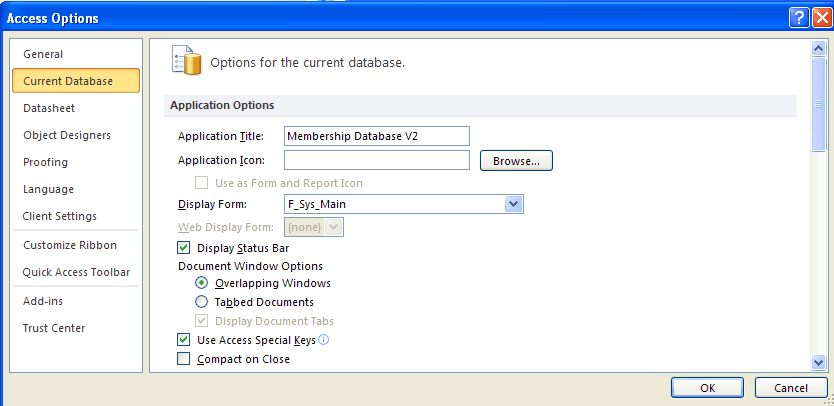Click the help question mark icon
Viewport: 834px width, 406px height.
pyautogui.click(x=799, y=18)
